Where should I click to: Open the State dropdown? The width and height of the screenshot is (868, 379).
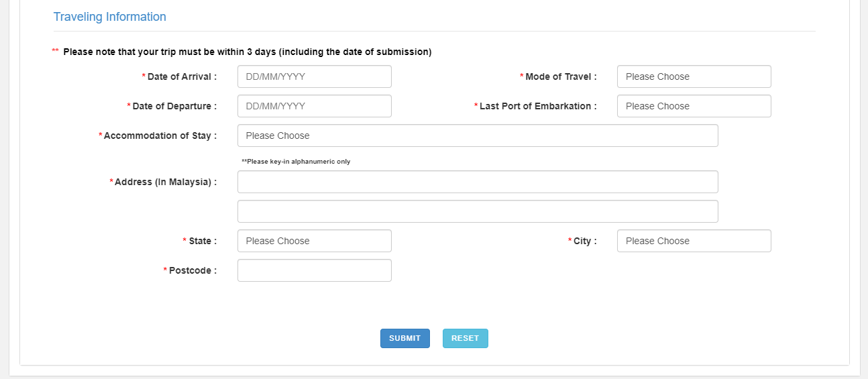tap(314, 241)
